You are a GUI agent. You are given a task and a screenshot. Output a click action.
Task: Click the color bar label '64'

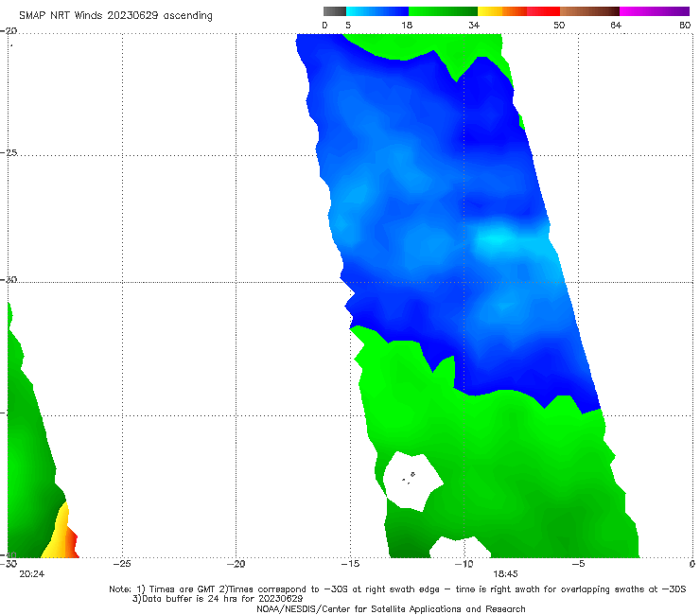(x=616, y=25)
